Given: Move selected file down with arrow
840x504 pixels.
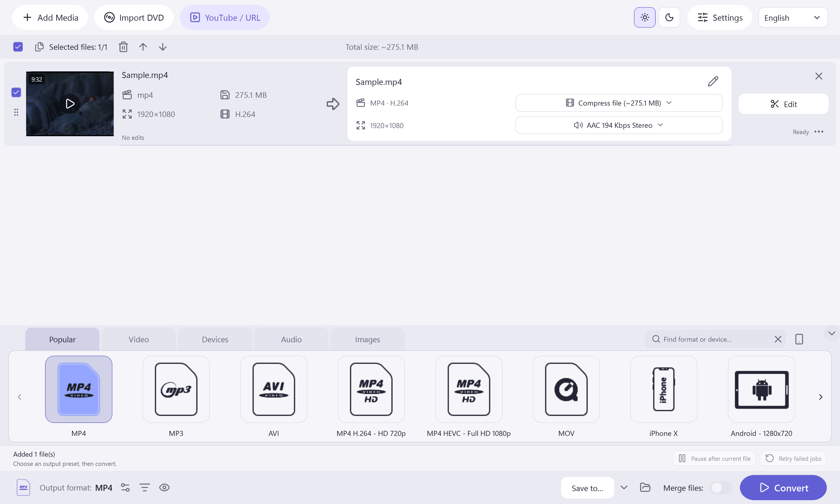Looking at the screenshot, I should [163, 47].
